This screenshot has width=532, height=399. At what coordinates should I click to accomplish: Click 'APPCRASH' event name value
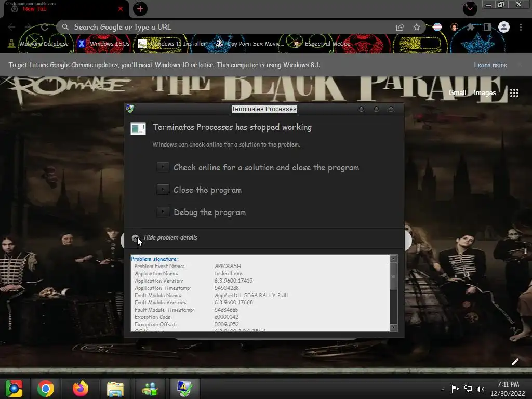click(x=228, y=266)
